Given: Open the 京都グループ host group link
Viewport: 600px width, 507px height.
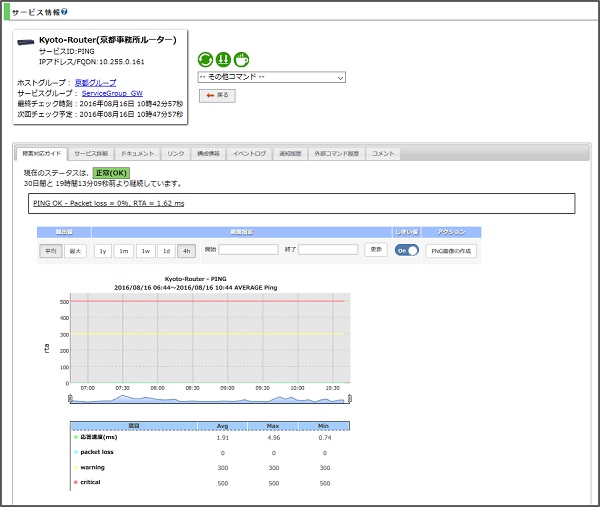Looking at the screenshot, I should 95,83.
